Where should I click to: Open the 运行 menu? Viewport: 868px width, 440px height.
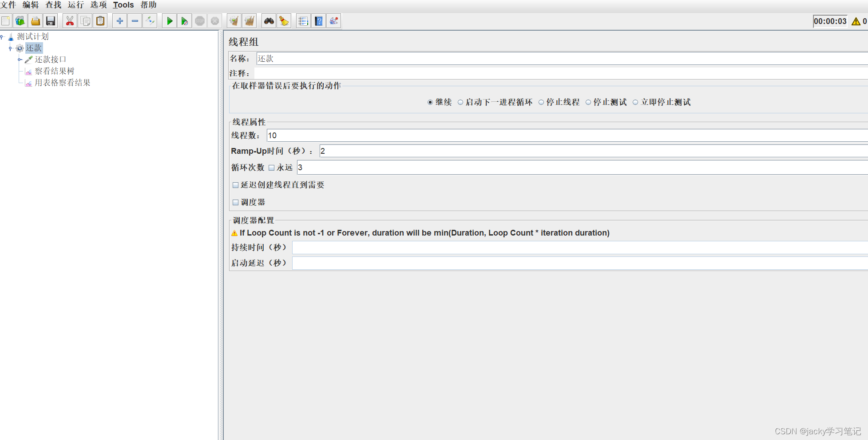click(75, 5)
